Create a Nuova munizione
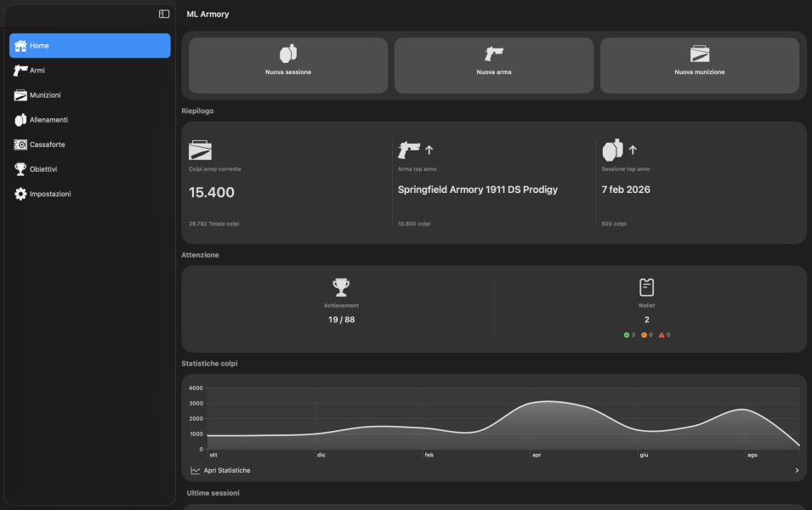 pyautogui.click(x=699, y=65)
